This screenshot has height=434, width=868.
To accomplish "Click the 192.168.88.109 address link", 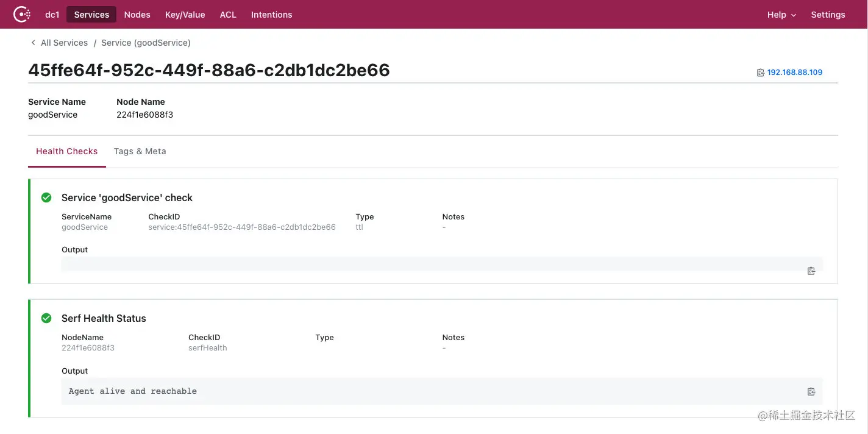I will 795,73.
